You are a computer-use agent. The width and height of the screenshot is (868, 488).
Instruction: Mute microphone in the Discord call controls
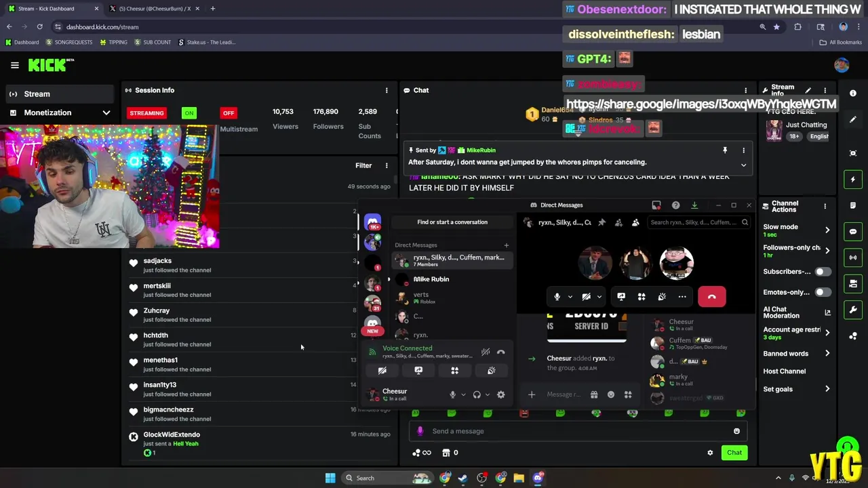pos(557,297)
